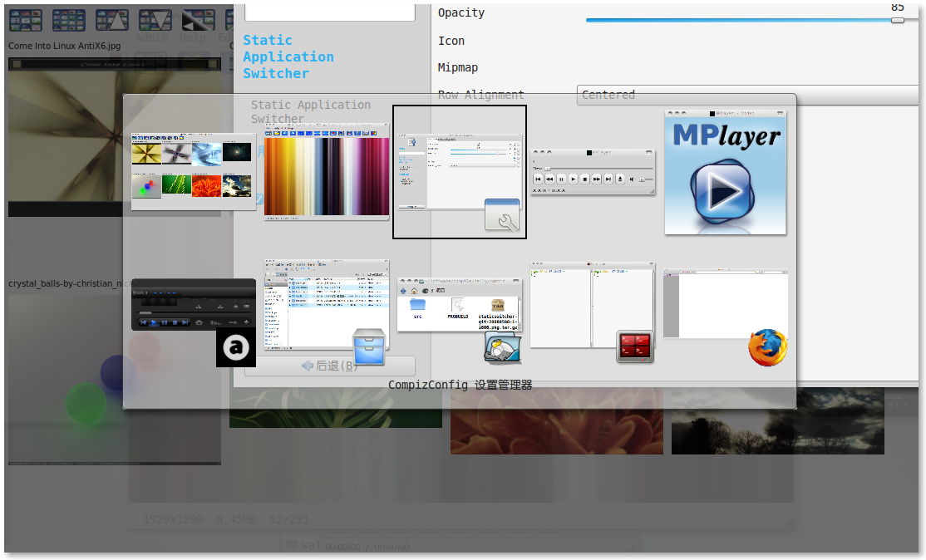Switch to the MPlayer playback controls window thumbnail

(593, 172)
